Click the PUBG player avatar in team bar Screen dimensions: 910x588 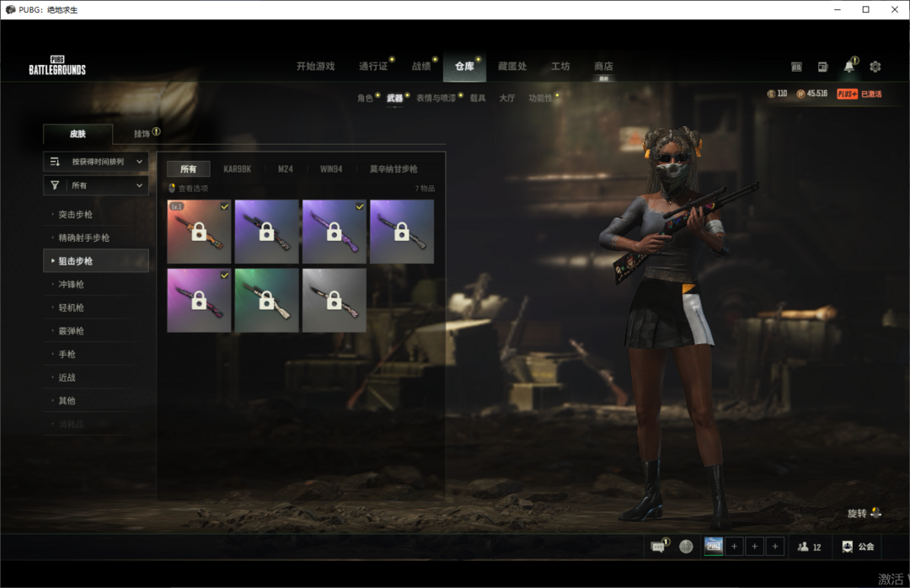point(714,546)
